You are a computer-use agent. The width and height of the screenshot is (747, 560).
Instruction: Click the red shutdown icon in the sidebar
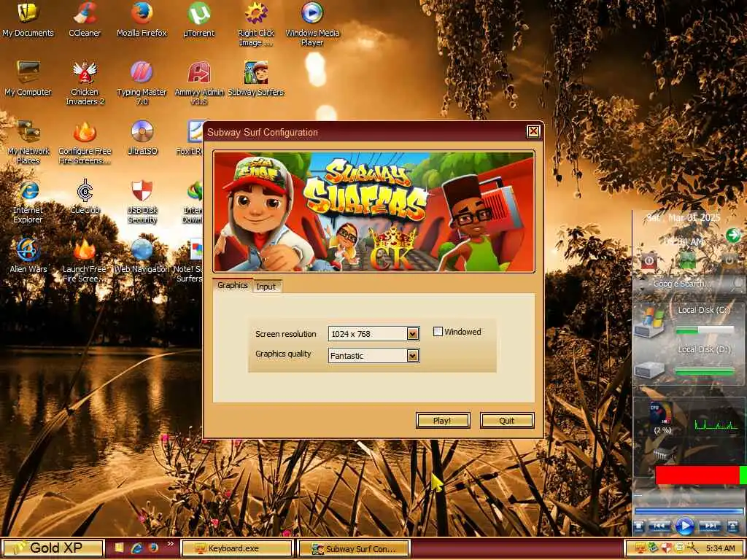tap(649, 261)
